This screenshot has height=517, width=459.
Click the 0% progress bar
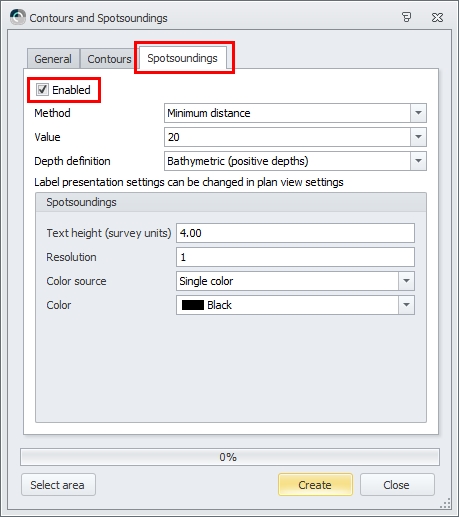click(x=230, y=457)
